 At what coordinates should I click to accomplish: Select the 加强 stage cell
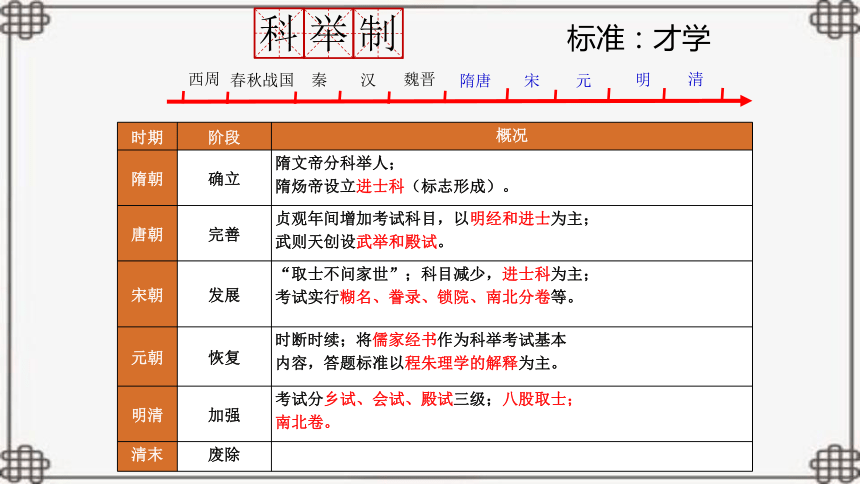(x=224, y=414)
